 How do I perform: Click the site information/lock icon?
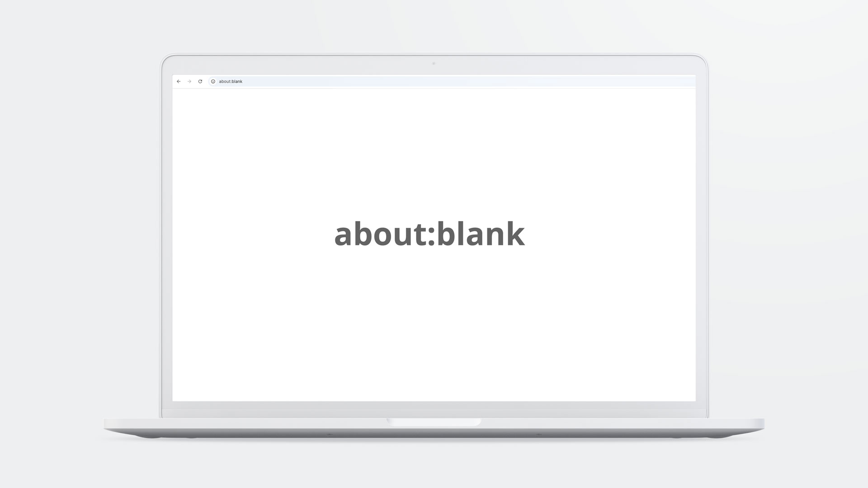click(213, 82)
